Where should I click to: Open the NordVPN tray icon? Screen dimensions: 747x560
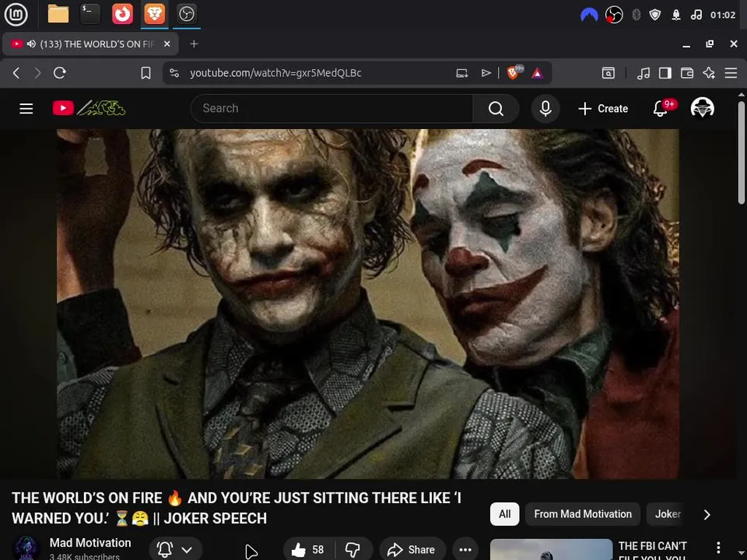[x=589, y=15]
